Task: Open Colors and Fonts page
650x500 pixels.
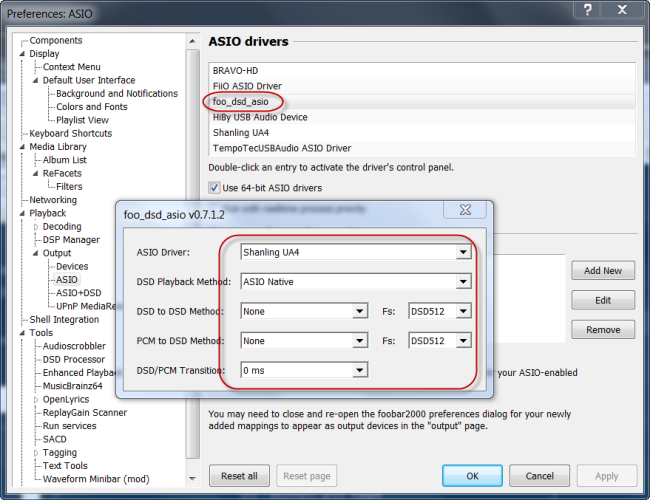Action: (x=92, y=107)
